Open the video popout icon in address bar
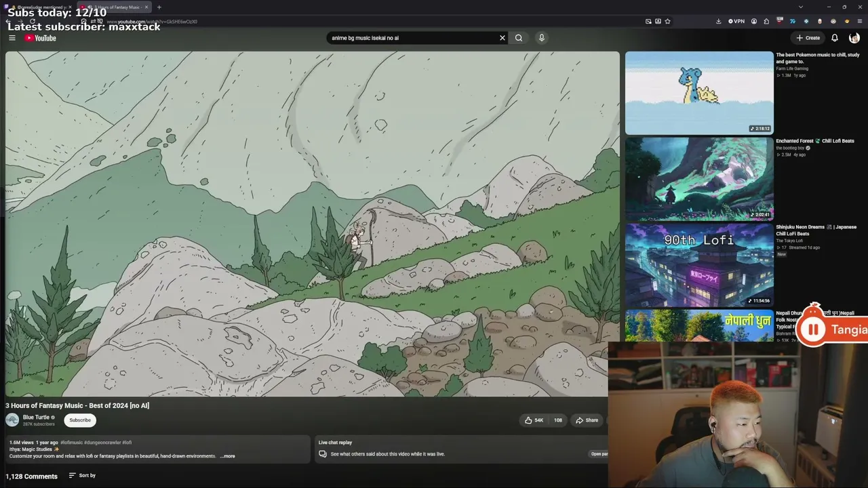This screenshot has height=488, width=868. [x=648, y=21]
